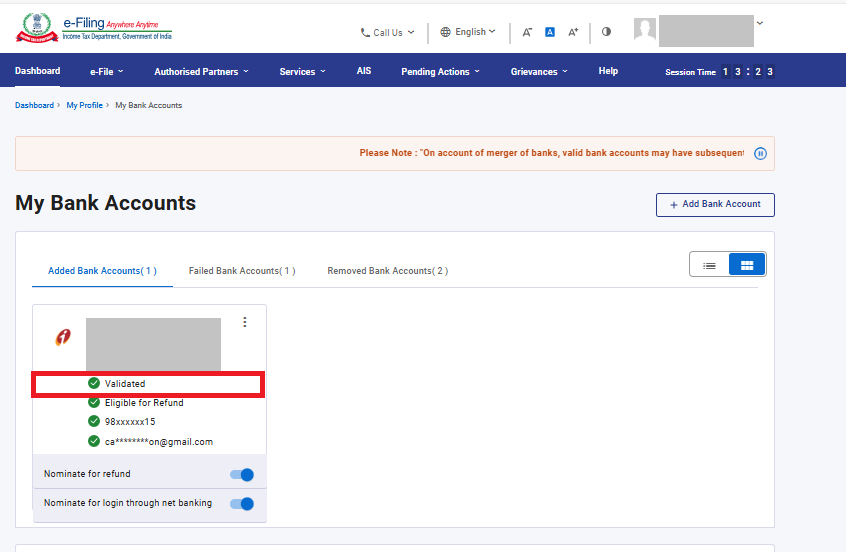The height and width of the screenshot is (552, 846).
Task: Open the Removed Bank Accounts tab
Action: 387,271
